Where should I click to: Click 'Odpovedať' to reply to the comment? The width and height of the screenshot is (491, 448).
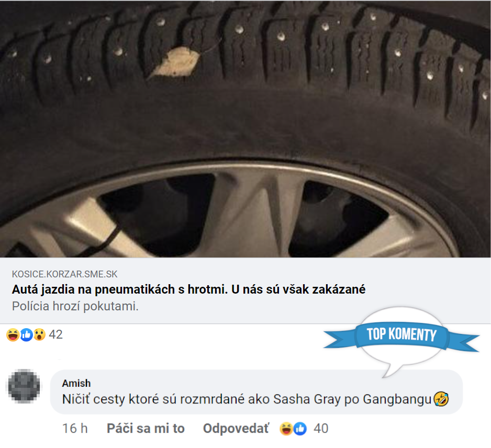(236, 428)
